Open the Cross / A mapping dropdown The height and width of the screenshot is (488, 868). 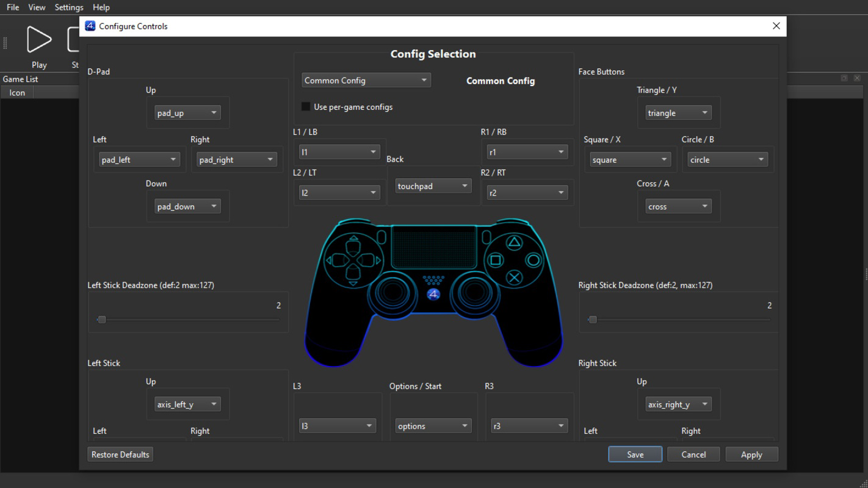678,206
